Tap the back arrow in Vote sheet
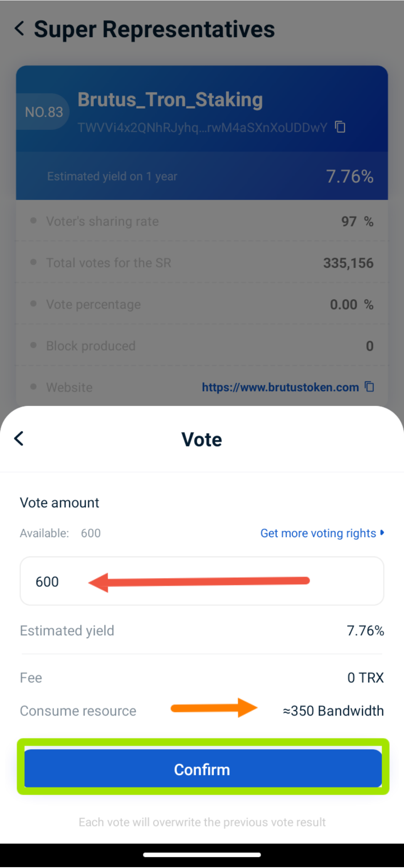Image resolution: width=404 pixels, height=868 pixels. (x=19, y=439)
